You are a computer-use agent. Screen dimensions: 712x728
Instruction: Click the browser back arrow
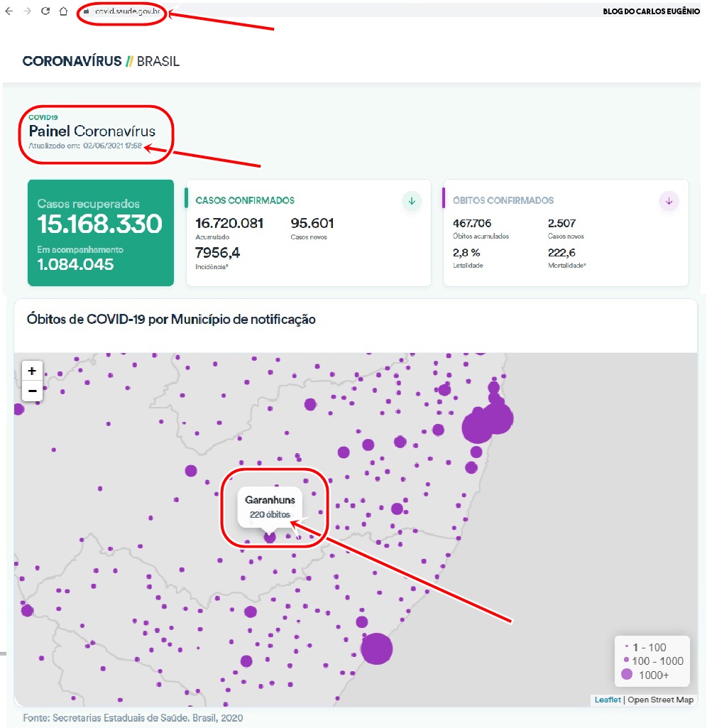[x=9, y=11]
